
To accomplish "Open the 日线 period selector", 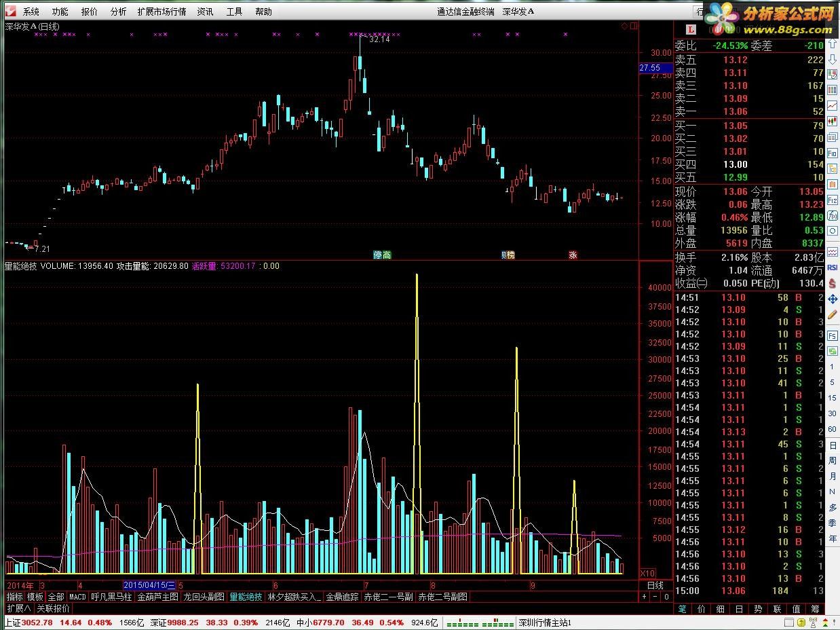I will [x=655, y=585].
